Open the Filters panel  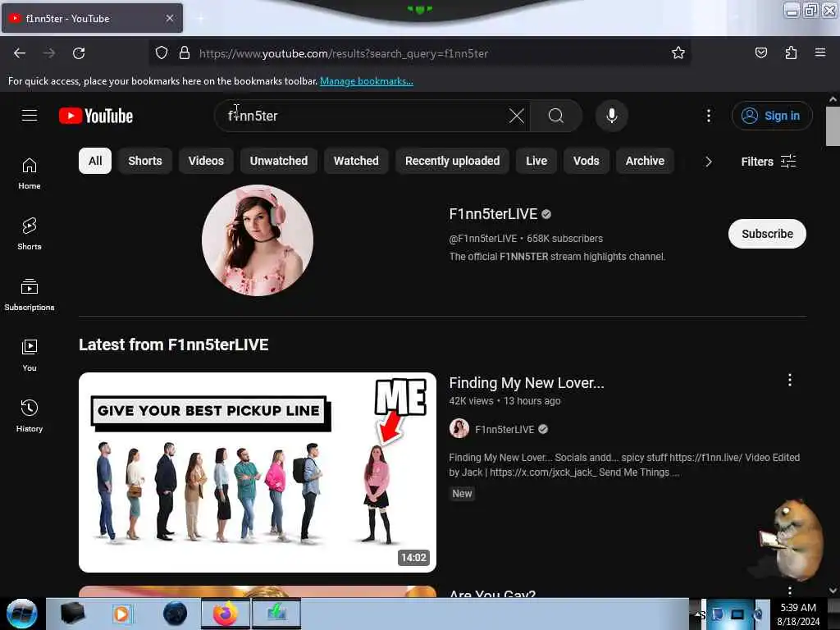pyautogui.click(x=768, y=162)
